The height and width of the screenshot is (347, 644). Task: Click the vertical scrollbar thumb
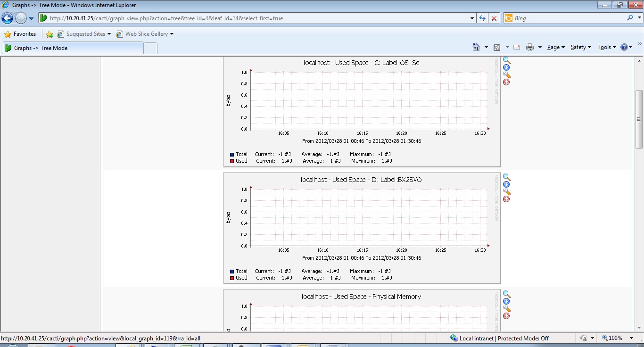tap(639, 119)
